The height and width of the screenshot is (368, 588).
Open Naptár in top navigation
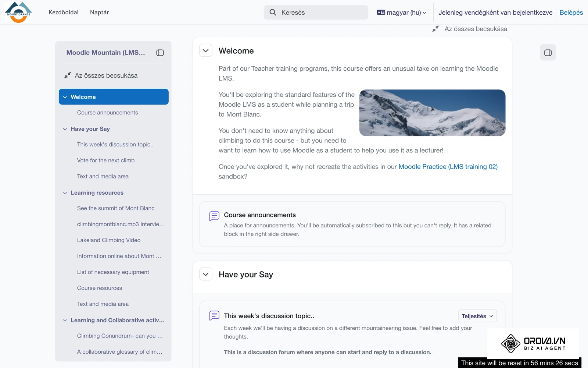point(99,12)
